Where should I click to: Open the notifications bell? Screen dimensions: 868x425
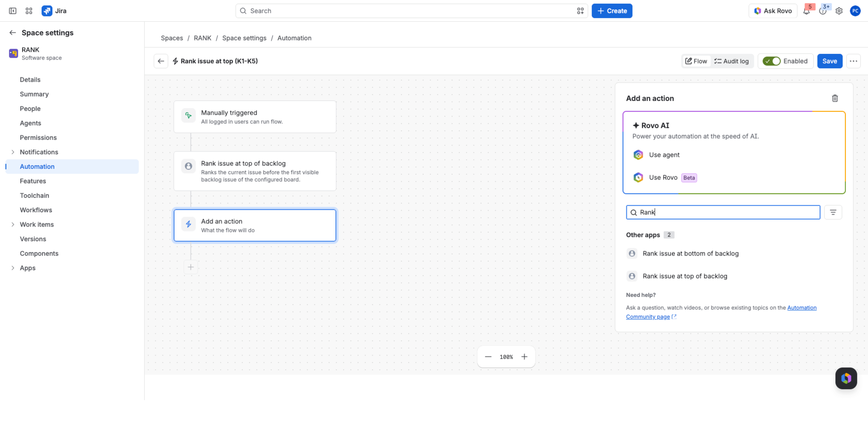pos(807,11)
